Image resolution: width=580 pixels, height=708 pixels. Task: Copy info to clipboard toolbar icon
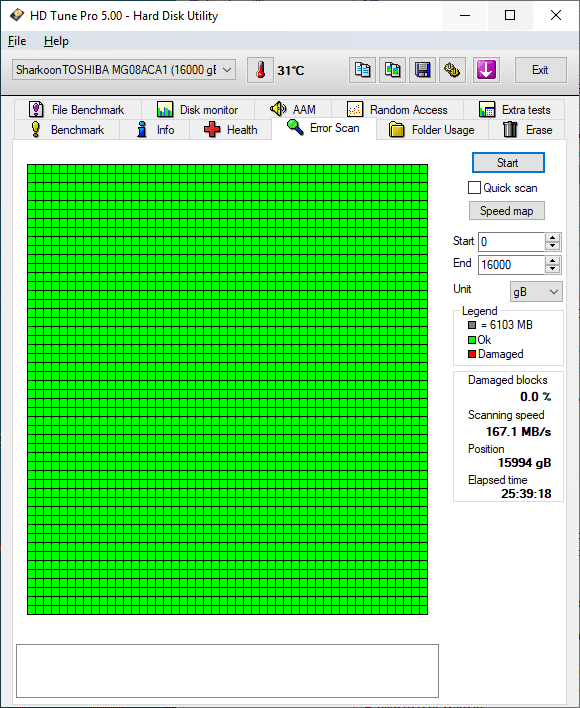[362, 70]
